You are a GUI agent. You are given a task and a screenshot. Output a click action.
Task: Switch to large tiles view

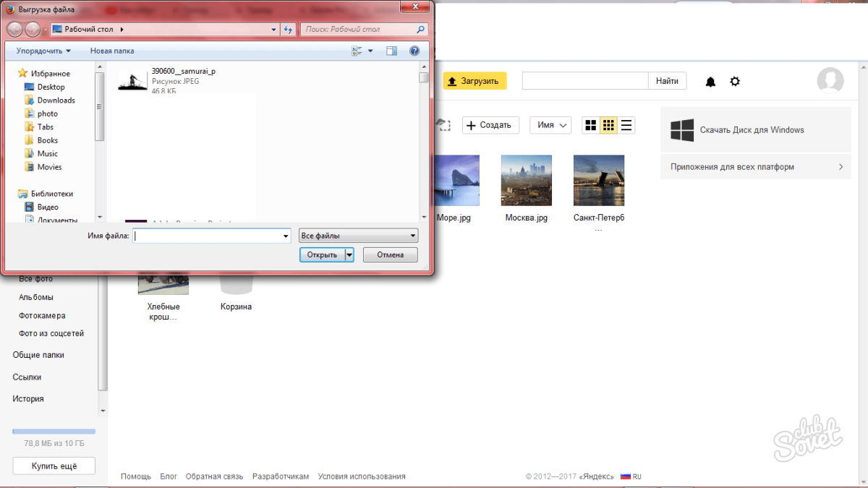(x=591, y=125)
